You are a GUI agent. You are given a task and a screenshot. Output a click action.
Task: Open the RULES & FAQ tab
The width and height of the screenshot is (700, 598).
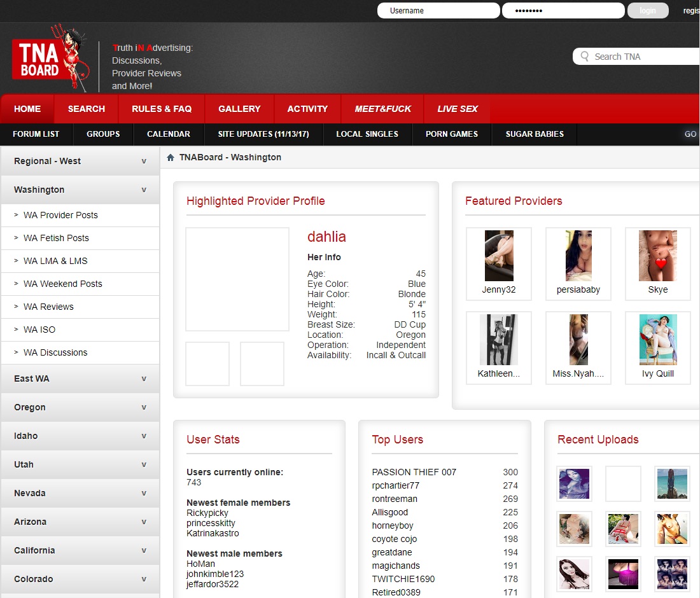pos(162,109)
